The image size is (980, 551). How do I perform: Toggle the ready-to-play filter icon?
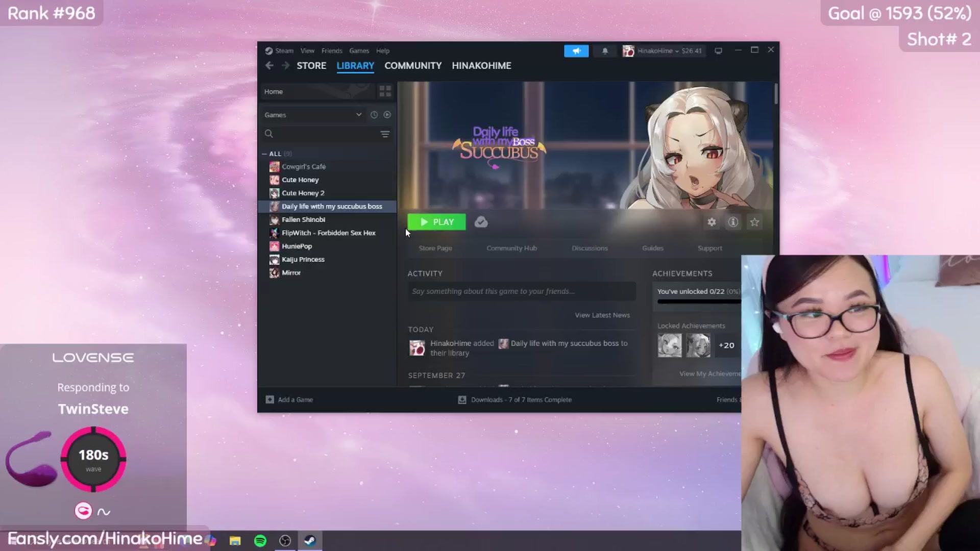(387, 115)
